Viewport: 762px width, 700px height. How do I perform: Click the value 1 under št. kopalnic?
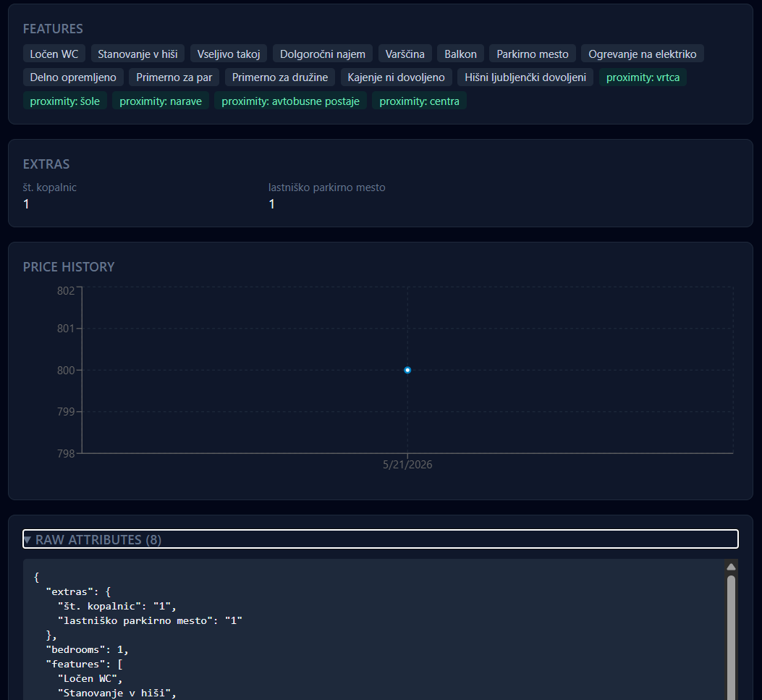pos(26,203)
